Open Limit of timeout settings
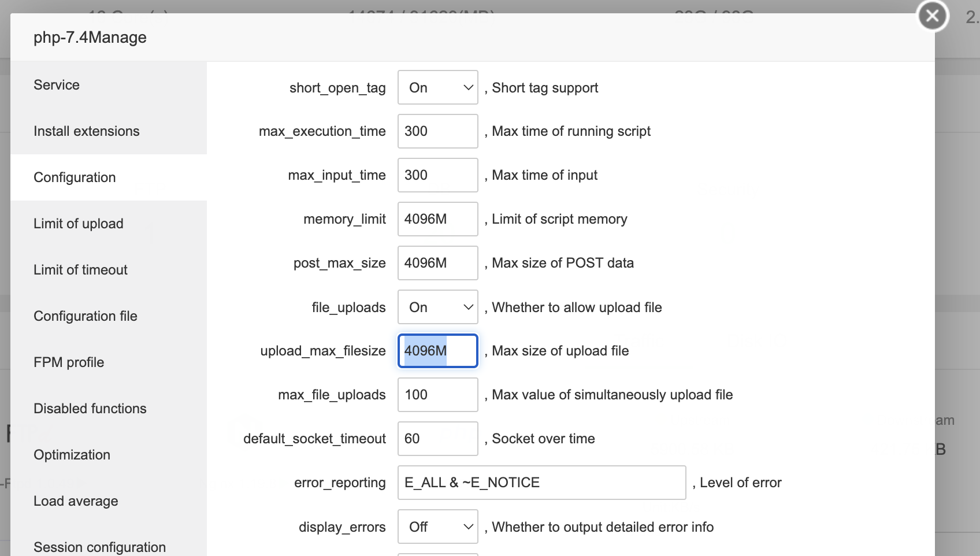980x556 pixels. [x=80, y=270]
